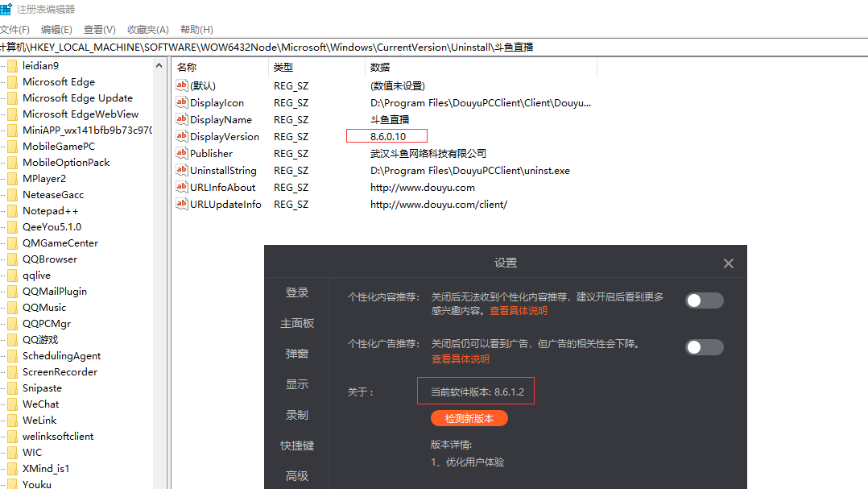Click the DisplayName string value icon
Screen dimensions: 868x489
click(182, 119)
